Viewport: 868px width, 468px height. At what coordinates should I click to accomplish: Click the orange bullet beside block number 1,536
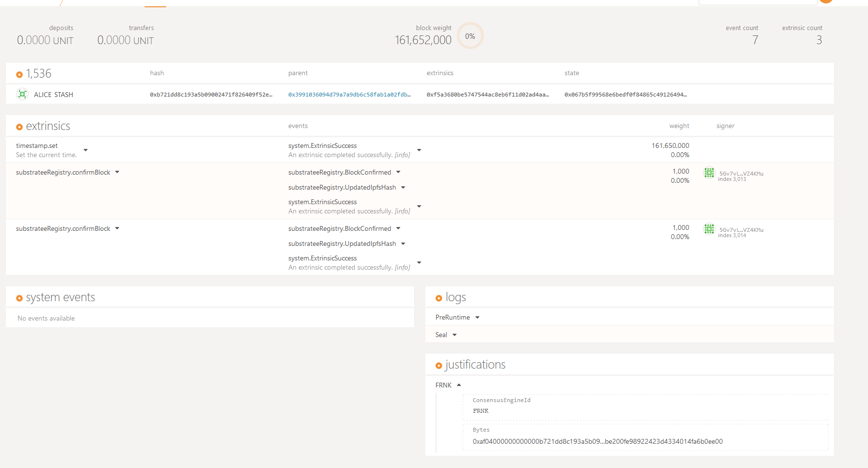click(x=19, y=74)
